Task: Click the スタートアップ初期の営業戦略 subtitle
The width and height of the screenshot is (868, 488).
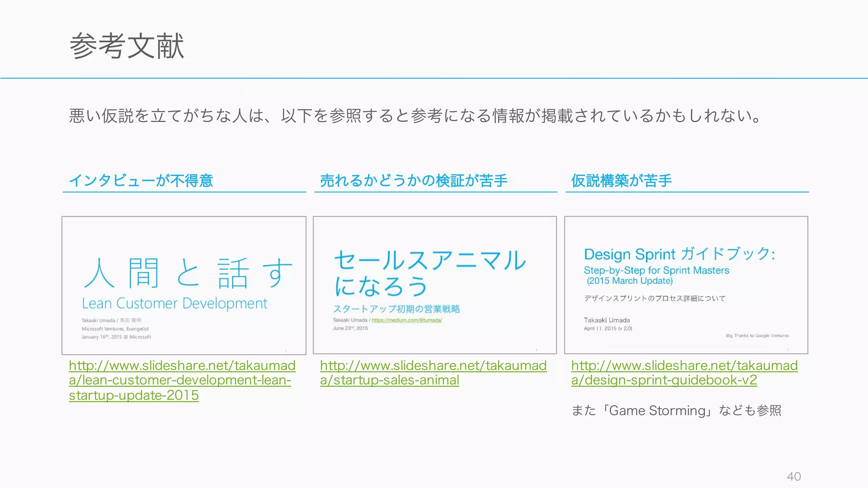Action: [x=396, y=309]
